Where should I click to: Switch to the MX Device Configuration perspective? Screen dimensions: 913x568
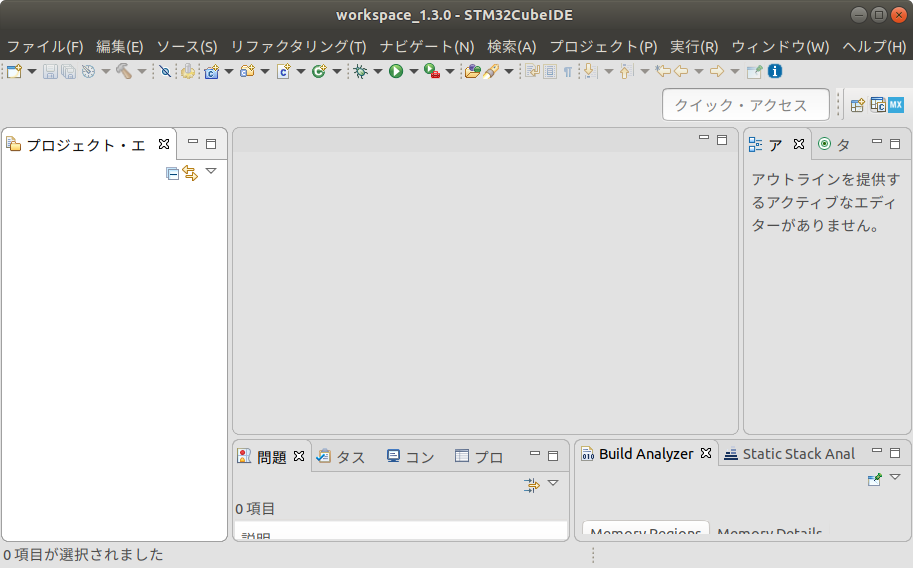(896, 105)
